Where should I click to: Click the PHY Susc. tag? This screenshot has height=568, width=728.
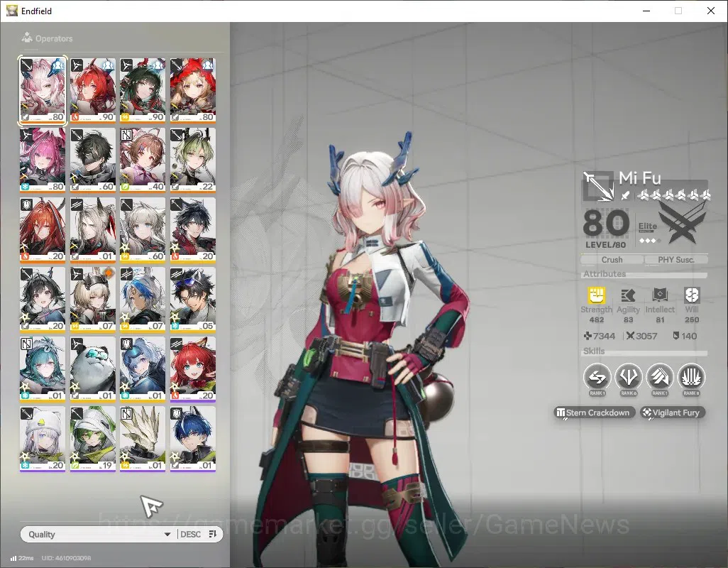coord(676,260)
